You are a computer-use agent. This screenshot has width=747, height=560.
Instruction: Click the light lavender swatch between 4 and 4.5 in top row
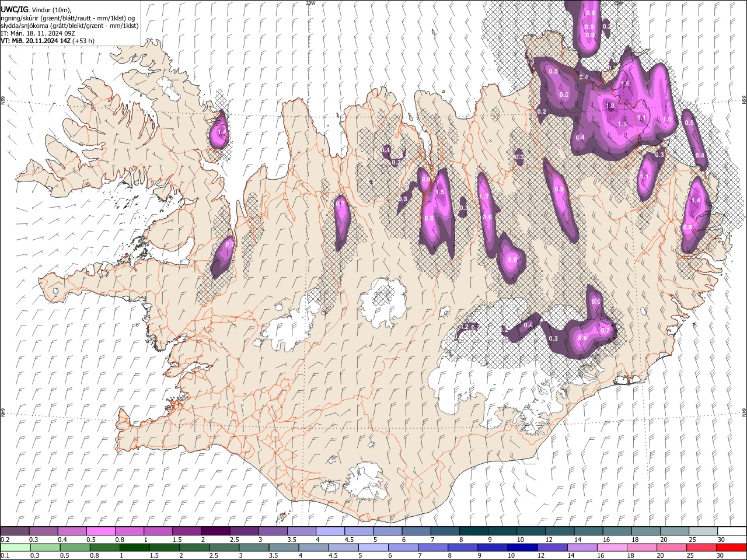(329, 531)
